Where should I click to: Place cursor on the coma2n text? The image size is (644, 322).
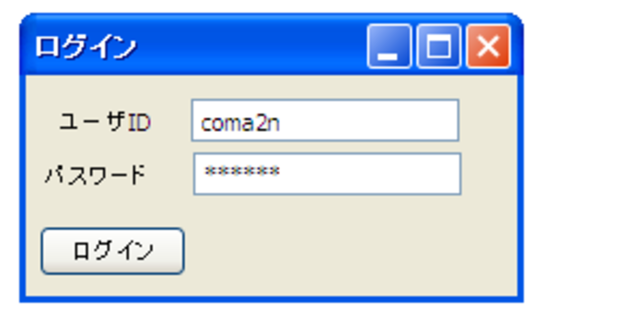click(x=240, y=123)
